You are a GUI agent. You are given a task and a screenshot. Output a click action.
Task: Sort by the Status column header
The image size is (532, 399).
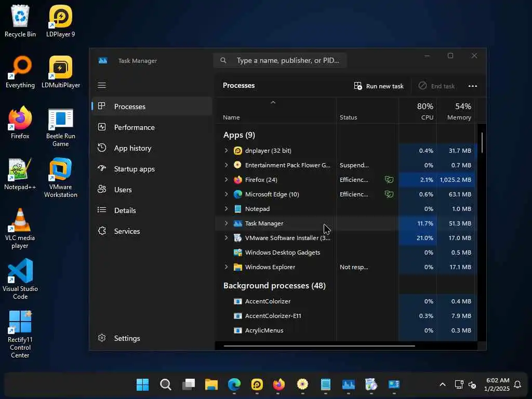click(x=367, y=111)
